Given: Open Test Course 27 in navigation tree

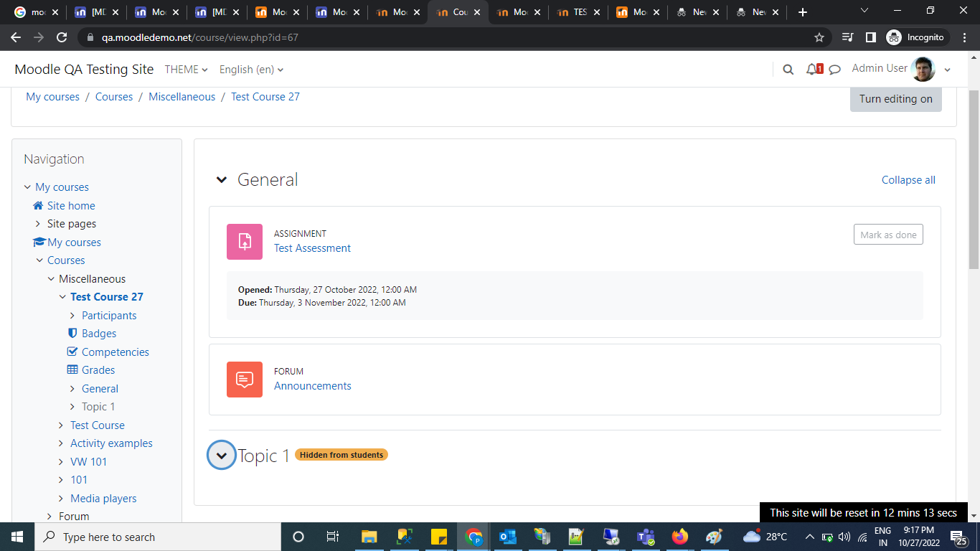Looking at the screenshot, I should click(107, 297).
